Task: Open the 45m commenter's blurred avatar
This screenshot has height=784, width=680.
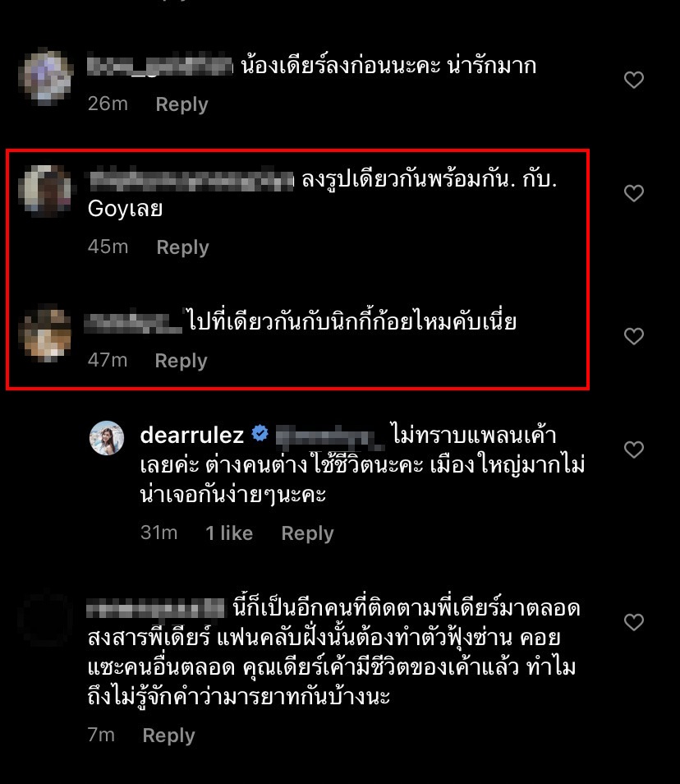Action: [x=45, y=191]
